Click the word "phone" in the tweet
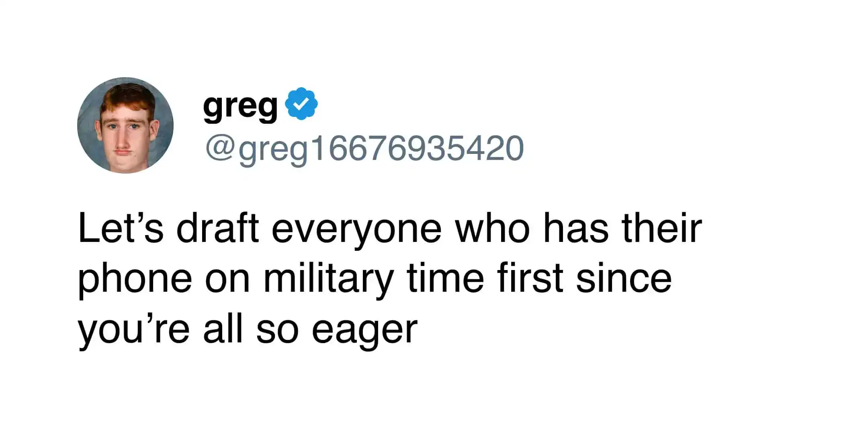This screenshot has height=430, width=868. click(x=135, y=279)
